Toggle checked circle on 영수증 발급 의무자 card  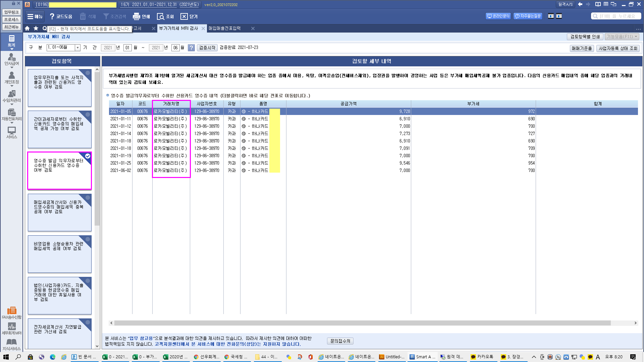coord(88,156)
